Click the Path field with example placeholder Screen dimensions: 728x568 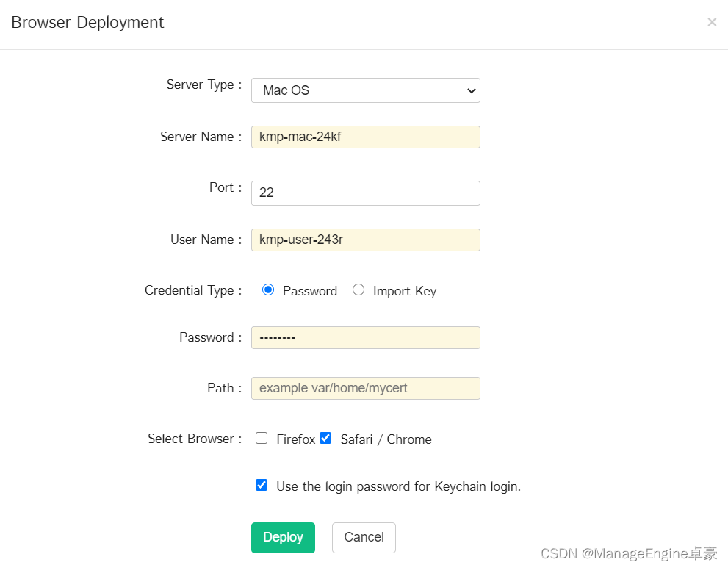(365, 388)
